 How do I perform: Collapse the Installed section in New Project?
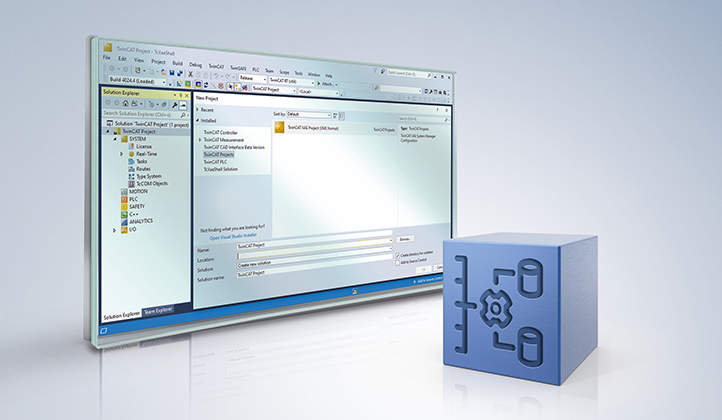198,120
